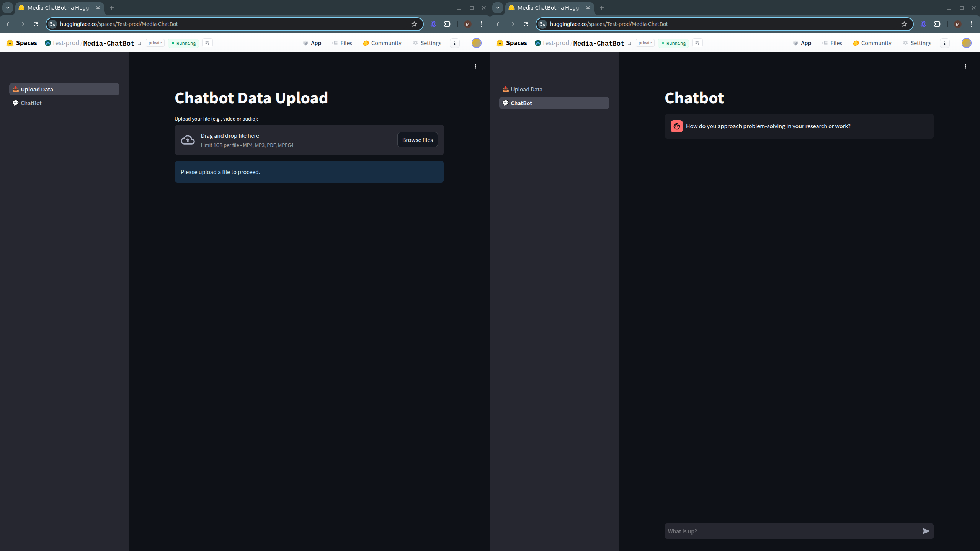Open Test-prod organization link in left window

(x=65, y=43)
